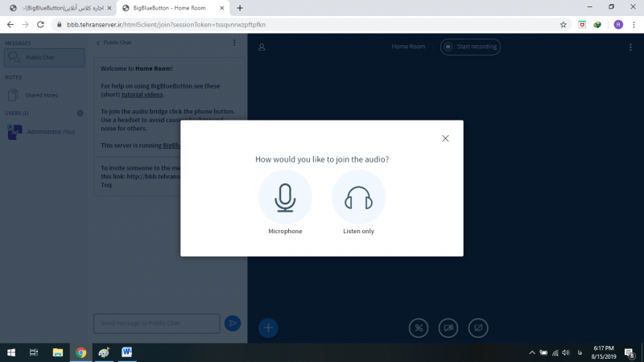Select Listen only audio option
This screenshot has height=362, width=644.
click(358, 198)
